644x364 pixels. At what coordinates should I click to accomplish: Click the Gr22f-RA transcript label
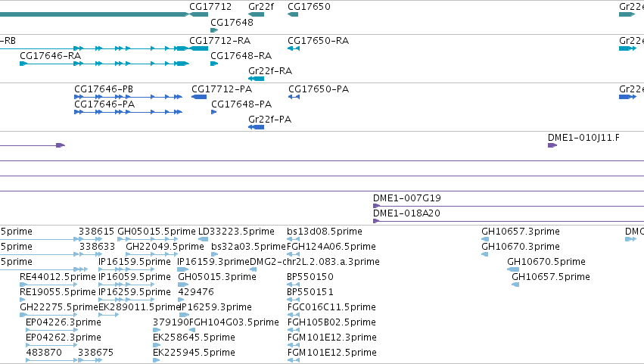(270, 71)
